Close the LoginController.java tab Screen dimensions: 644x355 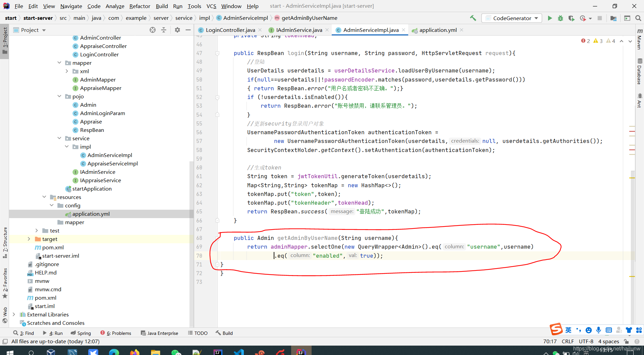point(260,30)
